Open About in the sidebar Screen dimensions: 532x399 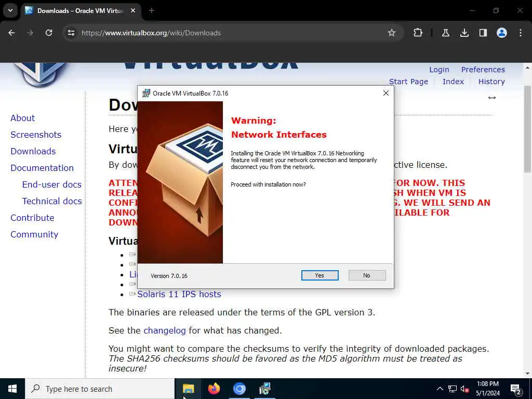(22, 118)
